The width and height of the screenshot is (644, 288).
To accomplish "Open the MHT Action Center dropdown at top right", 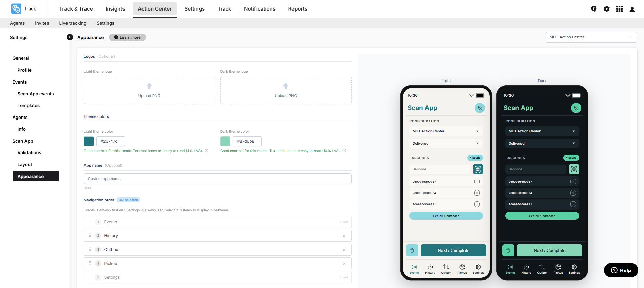I will [x=591, y=37].
